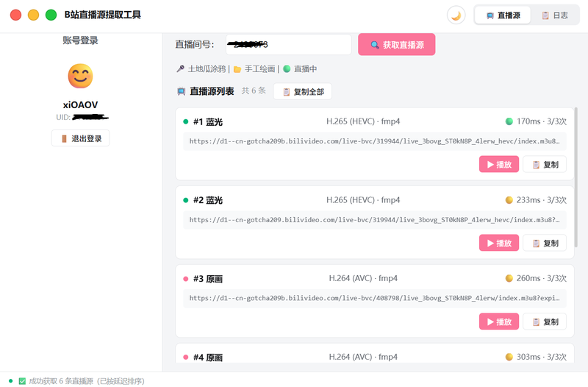
Task: Click the 复制全部 button
Action: tap(303, 91)
